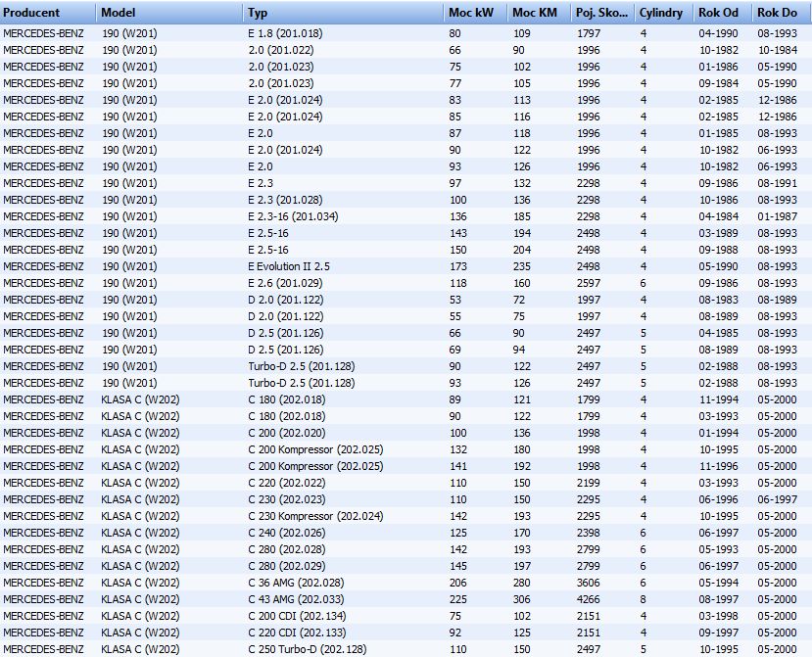The height and width of the screenshot is (657, 812).
Task: Click the 08-1997 Rok Od cell
Action: [x=718, y=599]
